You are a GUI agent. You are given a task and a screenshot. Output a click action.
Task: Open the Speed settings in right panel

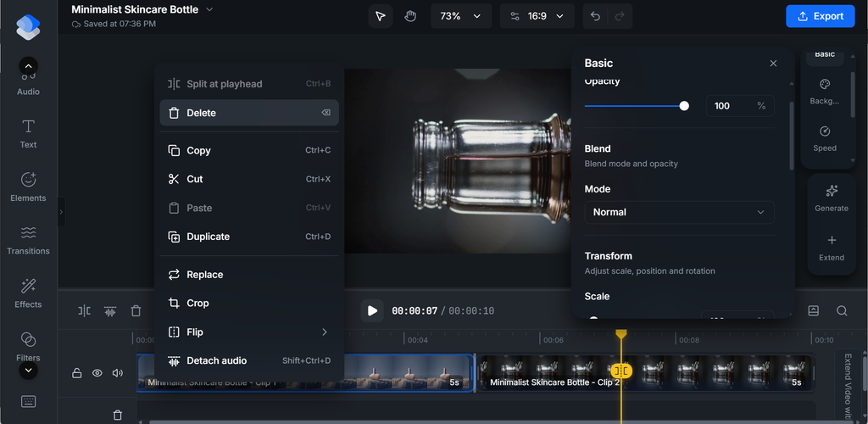pyautogui.click(x=824, y=139)
